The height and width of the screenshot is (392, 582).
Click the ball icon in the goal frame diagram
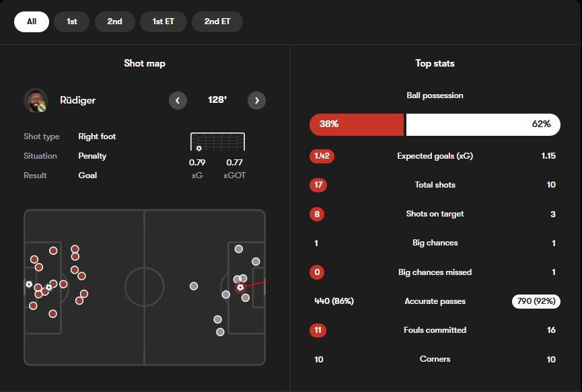[x=199, y=149]
